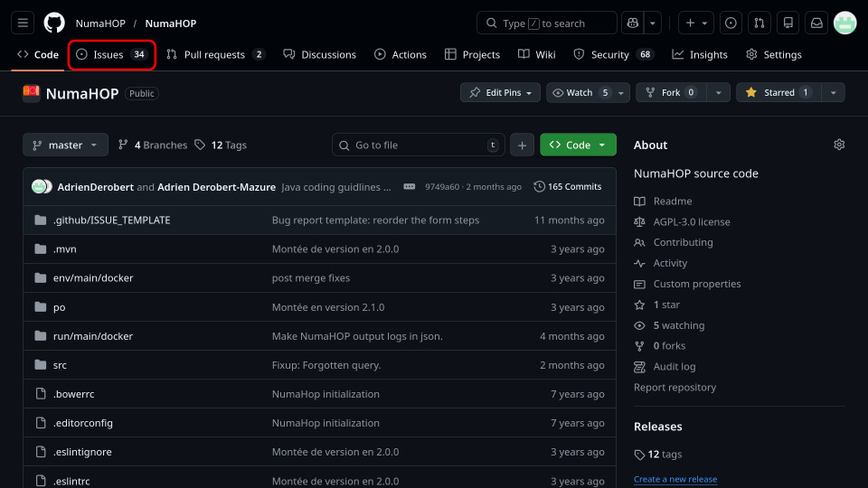Open the Activity link
868x488 pixels.
coord(661,263)
